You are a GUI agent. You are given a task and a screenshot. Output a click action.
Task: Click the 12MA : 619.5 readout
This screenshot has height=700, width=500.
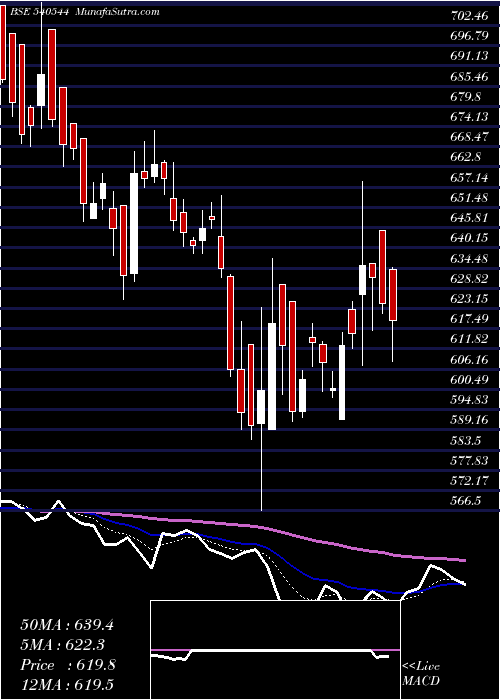pos(67,685)
